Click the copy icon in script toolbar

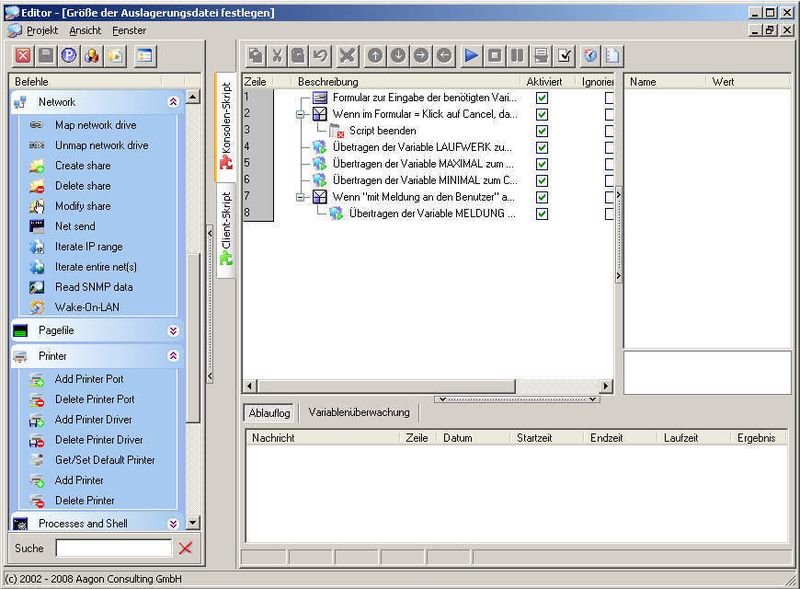(255, 55)
